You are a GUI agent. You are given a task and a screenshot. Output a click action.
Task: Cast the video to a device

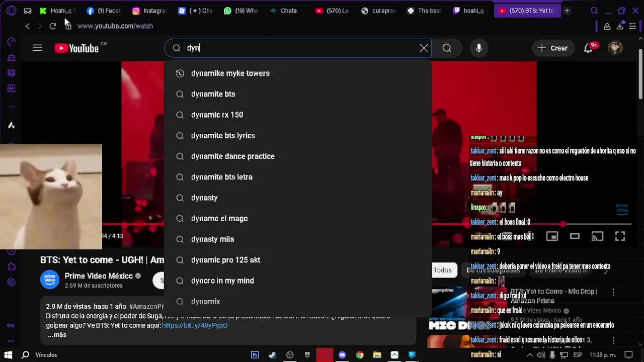(x=597, y=236)
